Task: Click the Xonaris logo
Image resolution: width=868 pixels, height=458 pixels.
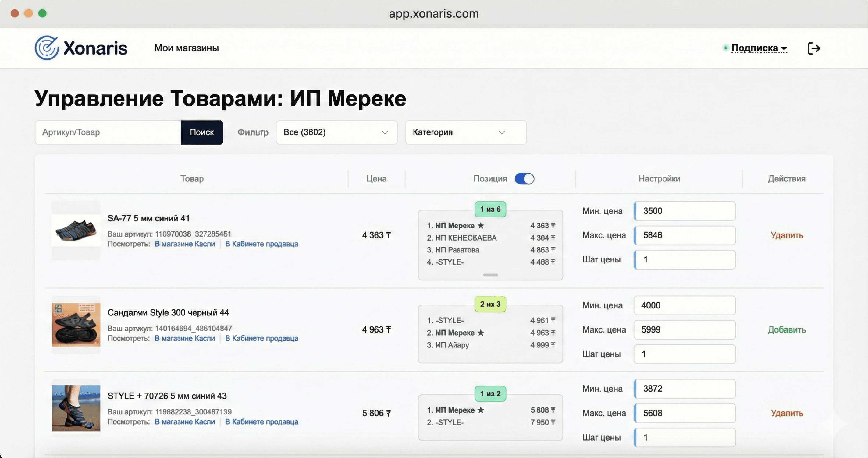Action: (x=80, y=48)
